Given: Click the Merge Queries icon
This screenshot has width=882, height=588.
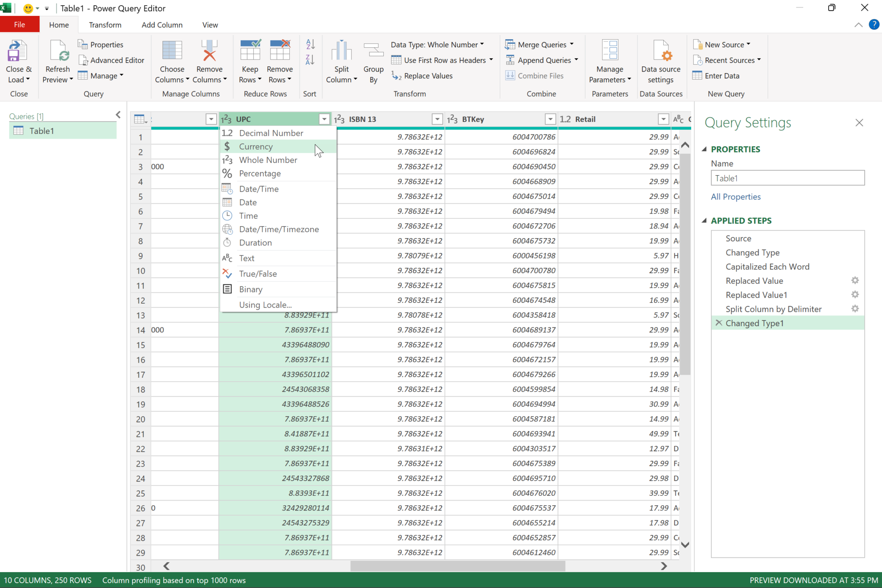Looking at the screenshot, I should pos(510,44).
